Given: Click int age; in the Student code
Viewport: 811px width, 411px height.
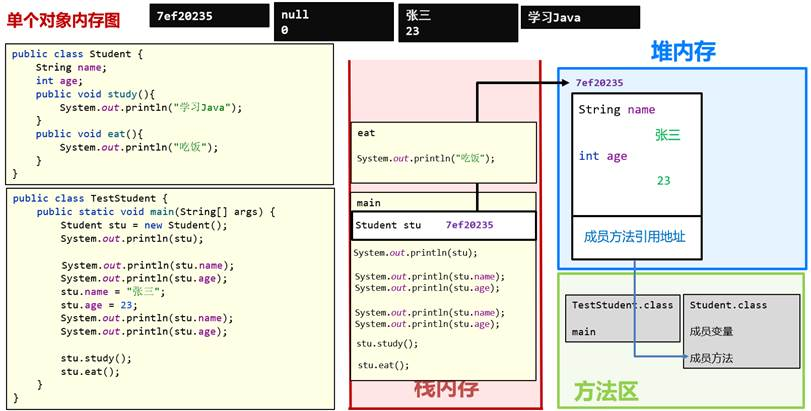Looking at the screenshot, I should 59,81.
